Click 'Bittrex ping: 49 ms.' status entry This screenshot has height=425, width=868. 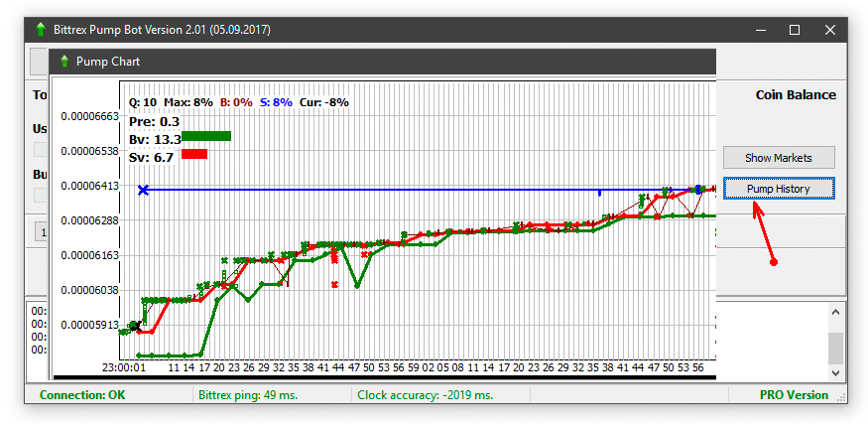pyautogui.click(x=248, y=395)
